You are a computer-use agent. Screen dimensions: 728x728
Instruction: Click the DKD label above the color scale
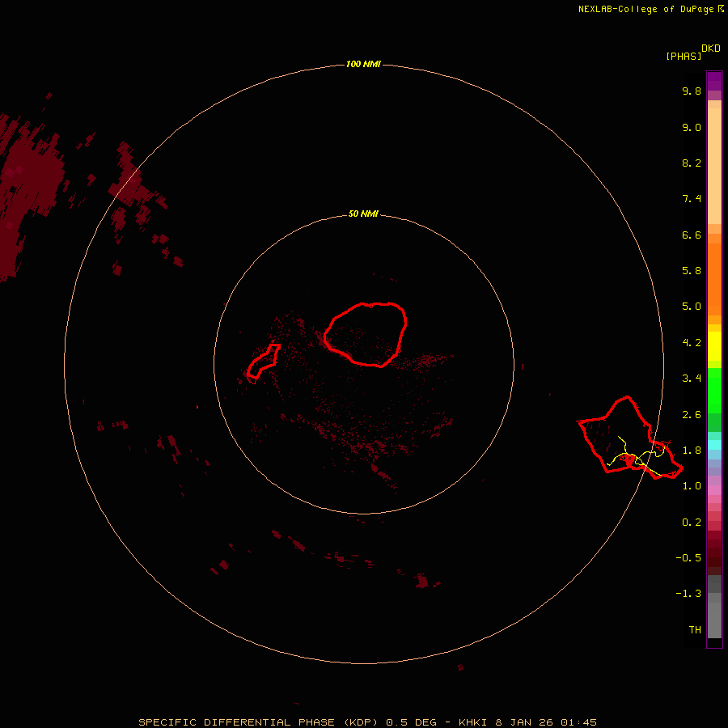tap(711, 49)
